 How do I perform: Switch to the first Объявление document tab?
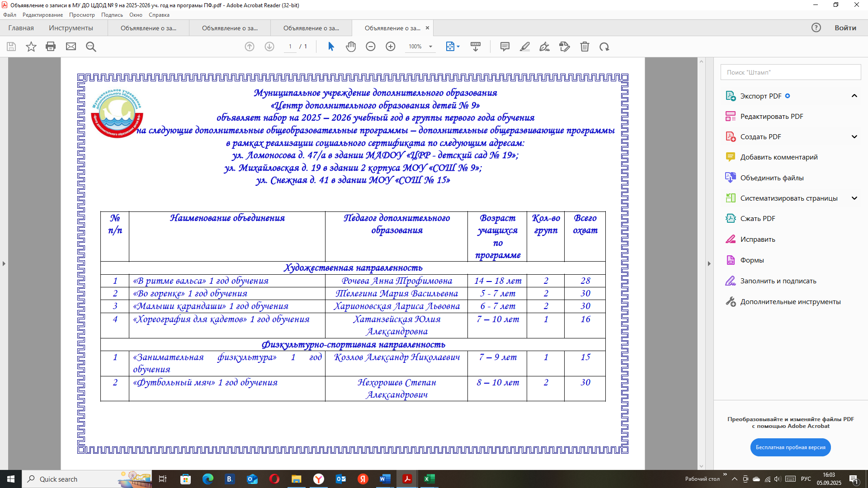pos(148,28)
